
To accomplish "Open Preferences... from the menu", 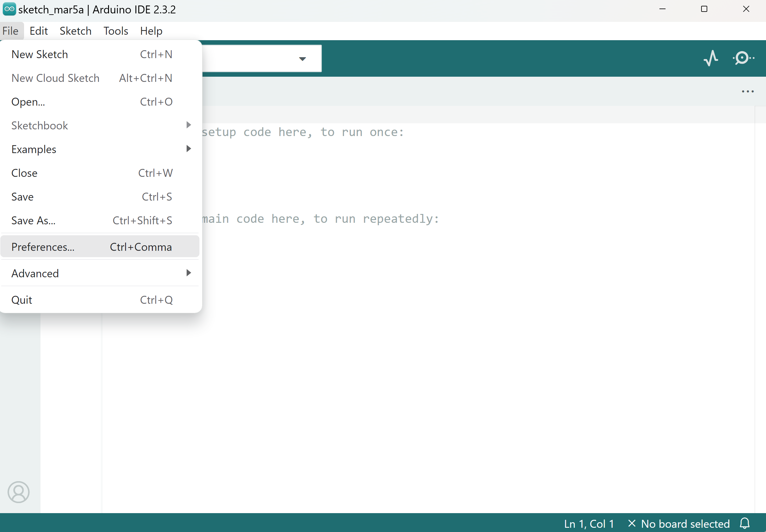I will coord(100,247).
